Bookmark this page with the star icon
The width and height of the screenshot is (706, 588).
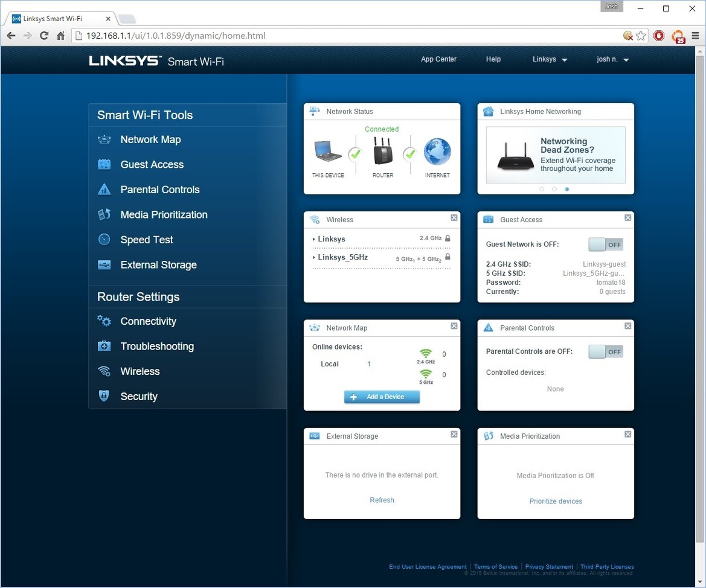tap(641, 36)
